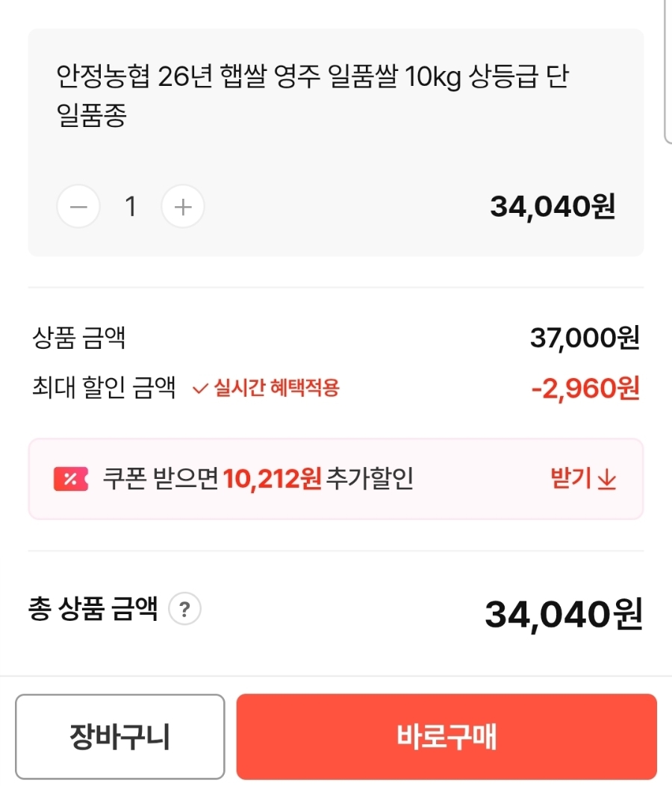Image resolution: width=672 pixels, height=786 pixels.
Task: Tap the -2,960원 discount amount
Action: 585,389
